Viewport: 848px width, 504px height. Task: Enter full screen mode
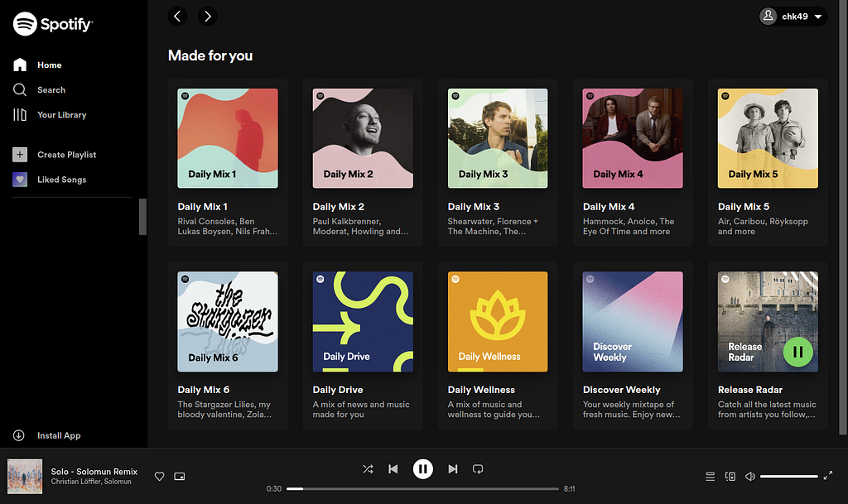click(828, 476)
